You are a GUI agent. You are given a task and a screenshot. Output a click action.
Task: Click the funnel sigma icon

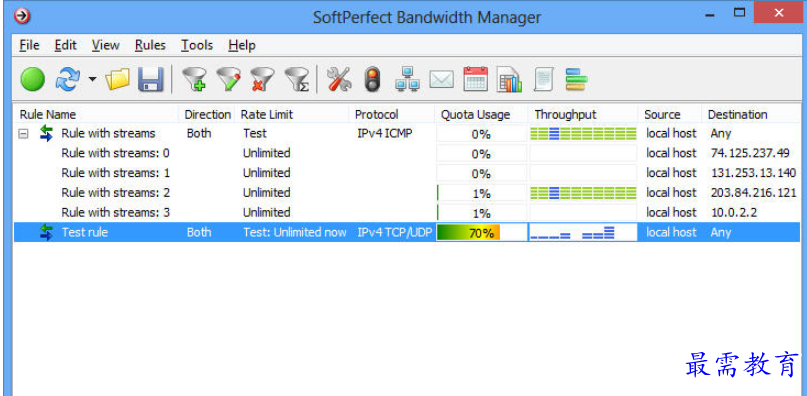[x=297, y=80]
